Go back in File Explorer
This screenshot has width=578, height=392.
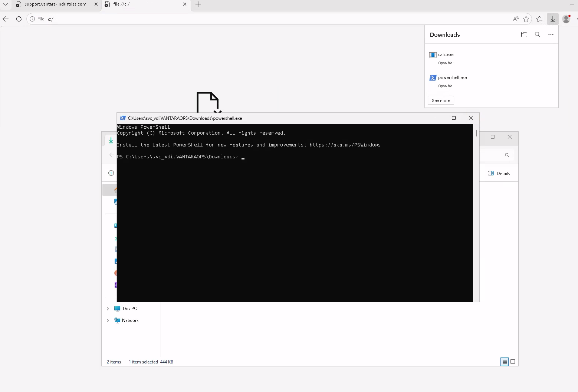coord(112,155)
